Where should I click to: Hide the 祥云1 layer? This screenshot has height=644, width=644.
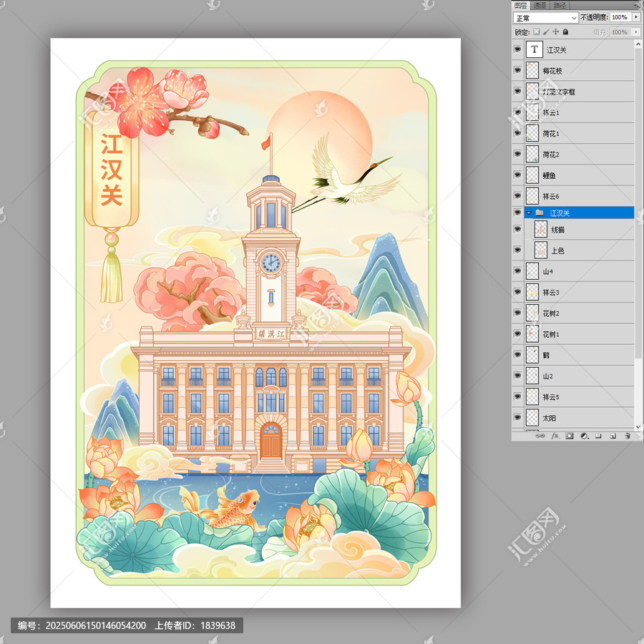pos(517,112)
